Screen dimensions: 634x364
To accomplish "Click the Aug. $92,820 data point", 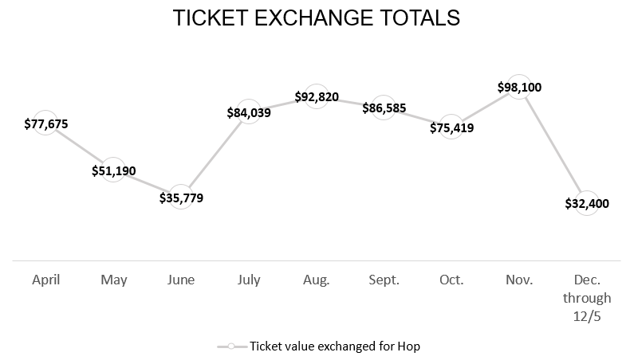I will coord(316,96).
